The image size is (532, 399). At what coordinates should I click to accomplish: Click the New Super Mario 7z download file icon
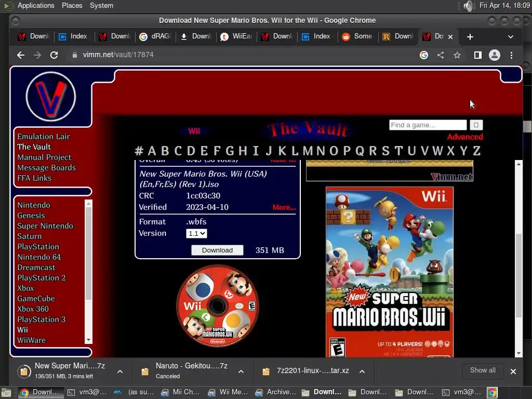pos(24,371)
